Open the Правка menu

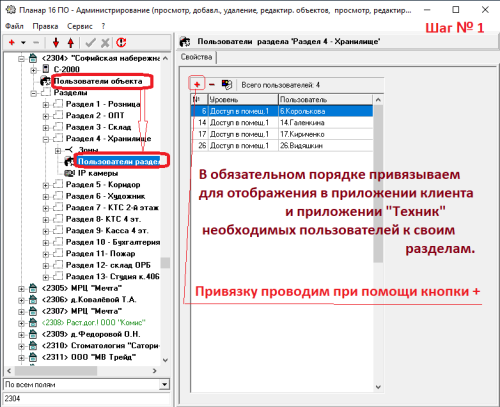click(x=45, y=26)
